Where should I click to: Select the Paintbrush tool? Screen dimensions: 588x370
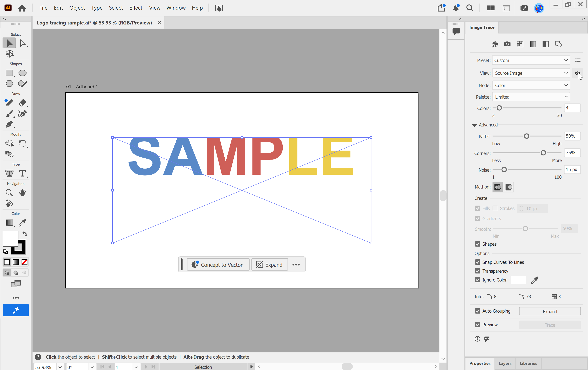coord(10,114)
